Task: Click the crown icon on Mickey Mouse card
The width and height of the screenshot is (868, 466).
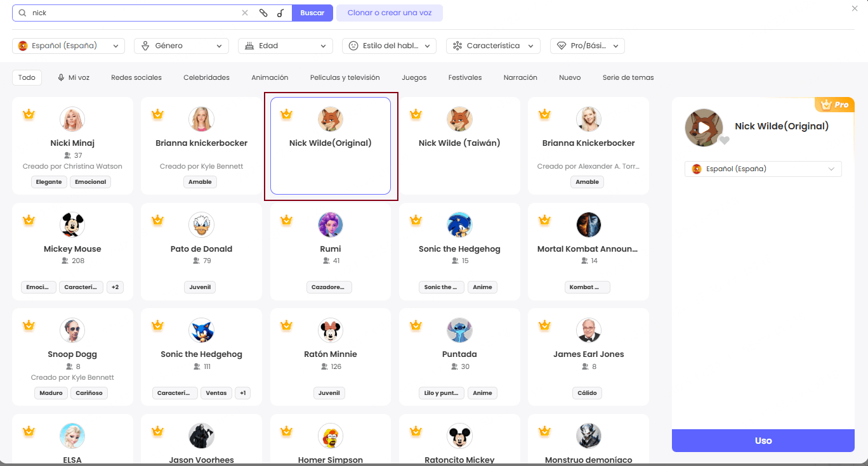Action: click(x=29, y=220)
